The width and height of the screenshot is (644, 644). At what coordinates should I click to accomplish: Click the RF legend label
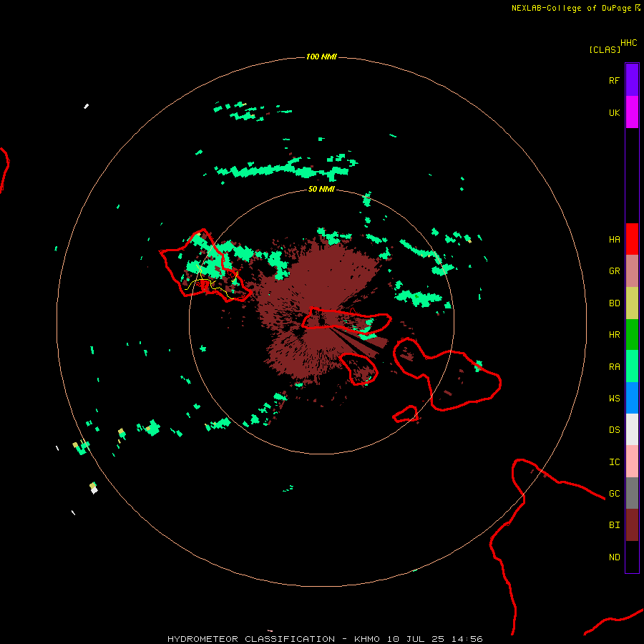[614, 81]
